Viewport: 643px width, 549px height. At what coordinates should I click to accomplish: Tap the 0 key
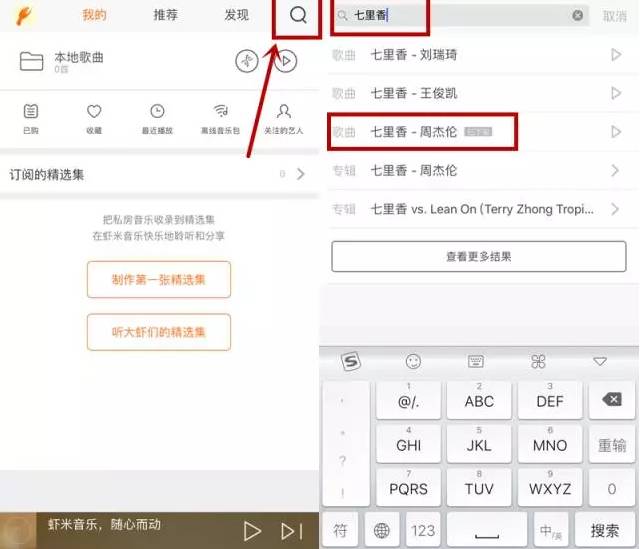612,487
